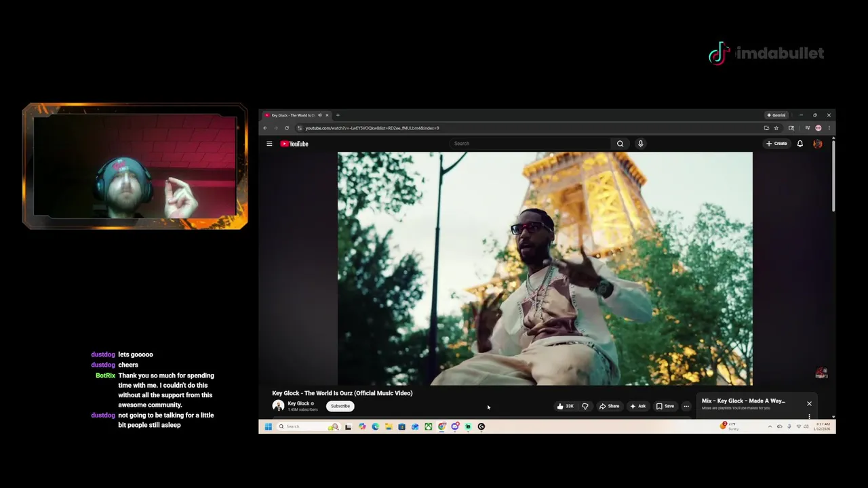Screen dimensions: 868x488
Task: Click the video title The World Is Ourz
Action: (342, 393)
